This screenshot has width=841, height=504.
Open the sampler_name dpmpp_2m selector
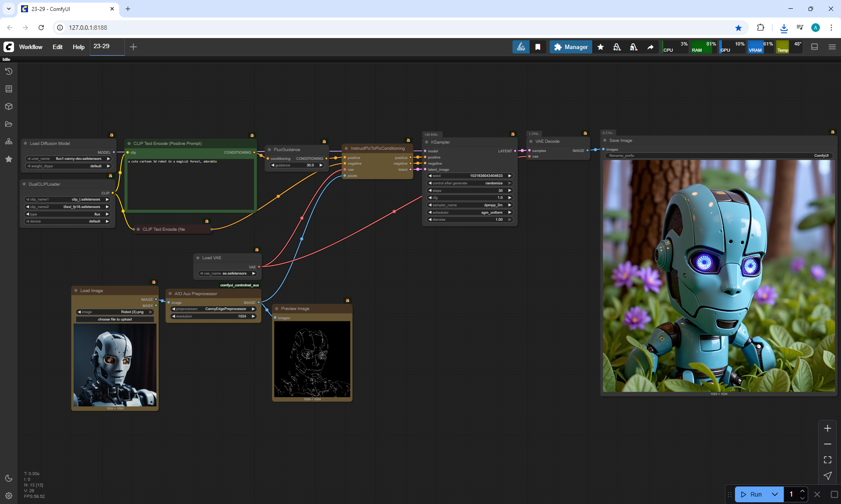(x=470, y=205)
